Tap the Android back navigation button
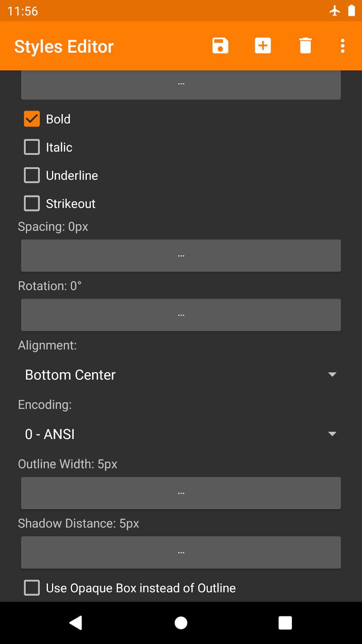362x644 pixels. (x=76, y=623)
